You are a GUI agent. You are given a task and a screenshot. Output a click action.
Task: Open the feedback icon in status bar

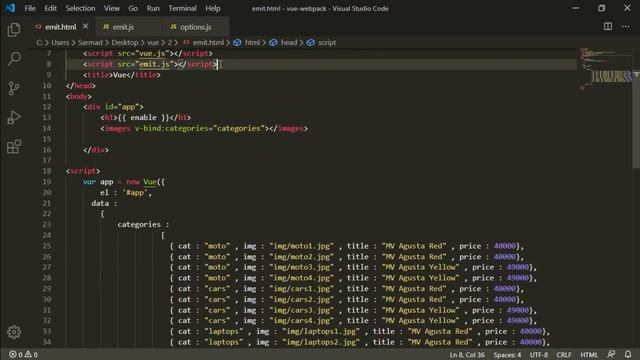[x=611, y=354]
